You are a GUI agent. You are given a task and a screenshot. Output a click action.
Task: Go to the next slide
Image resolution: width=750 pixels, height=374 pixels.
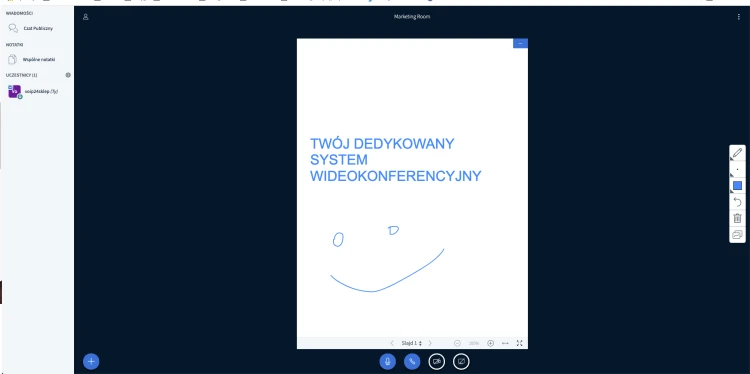tap(430, 343)
